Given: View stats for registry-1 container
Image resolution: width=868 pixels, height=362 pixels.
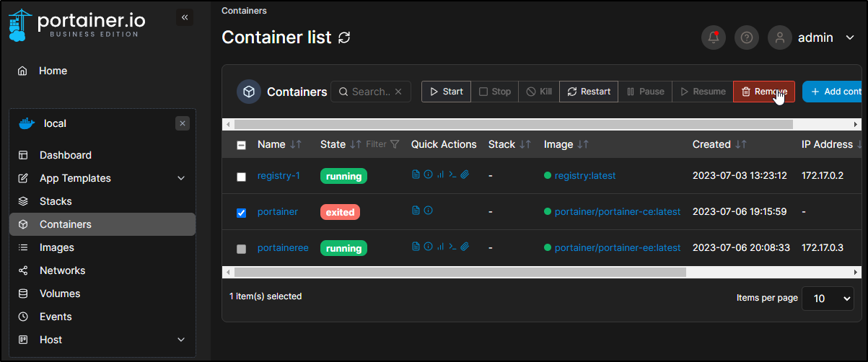Looking at the screenshot, I should pyautogui.click(x=440, y=175).
